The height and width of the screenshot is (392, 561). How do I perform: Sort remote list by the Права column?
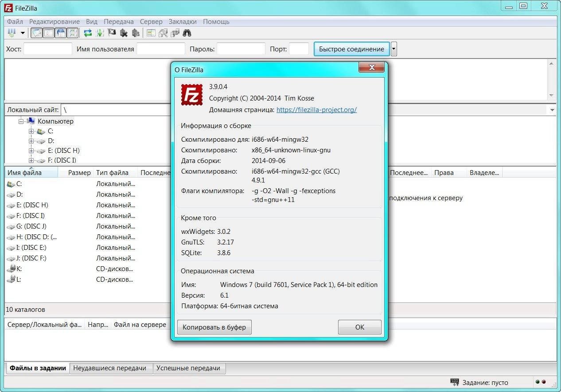(449, 173)
